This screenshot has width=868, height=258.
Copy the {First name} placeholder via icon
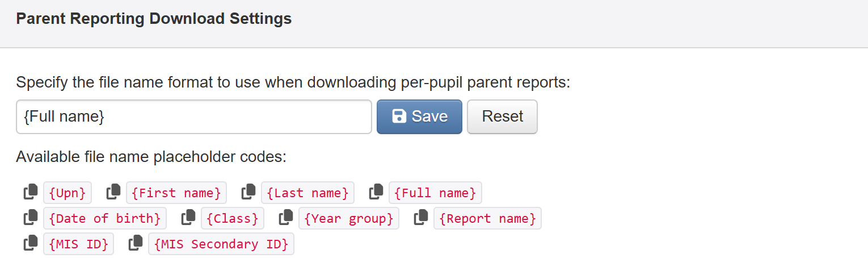click(113, 192)
